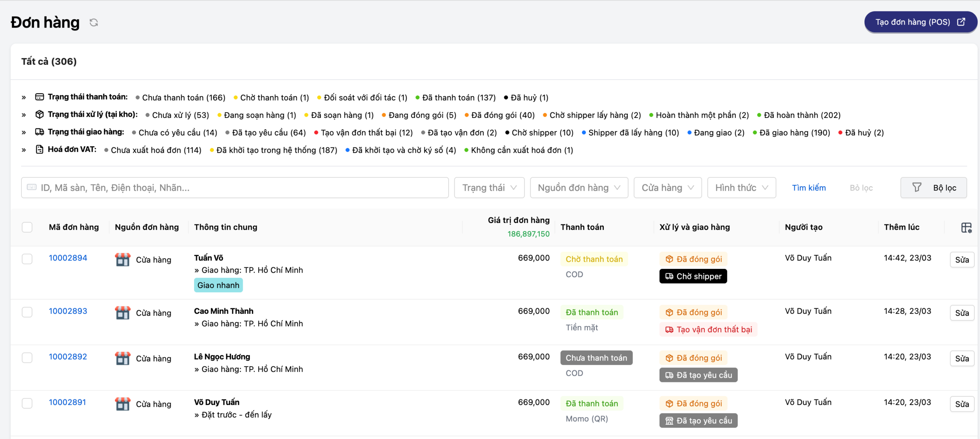Click the warehouse box icon for Trạng thái xử lý
Viewport: 980px width, 439px height.
point(39,115)
